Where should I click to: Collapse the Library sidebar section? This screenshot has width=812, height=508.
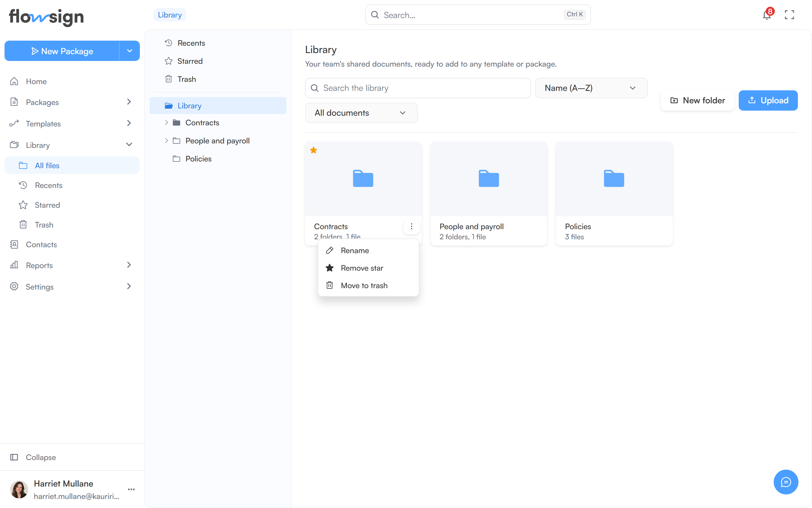tap(129, 145)
